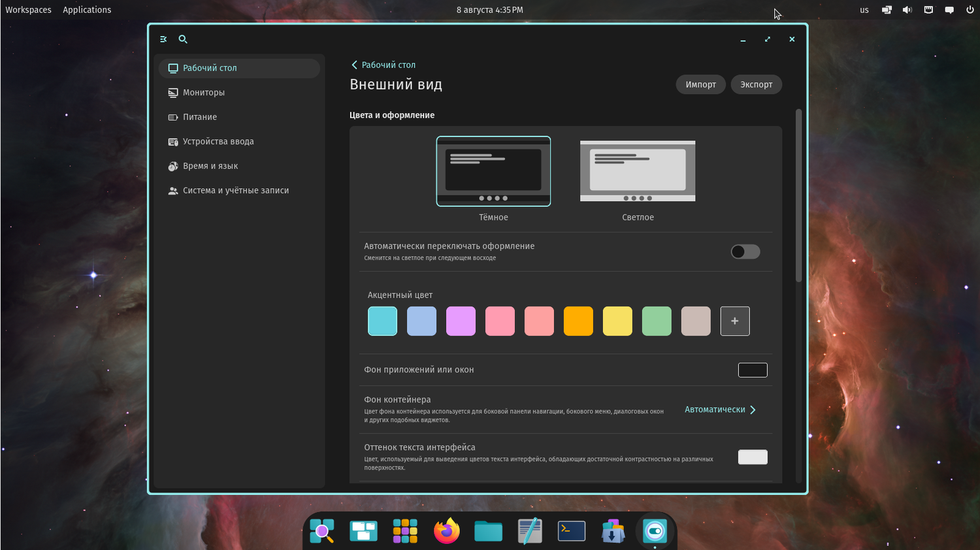Click the battery icon beside Питание
Viewport: 980px width, 550px height.
[173, 118]
